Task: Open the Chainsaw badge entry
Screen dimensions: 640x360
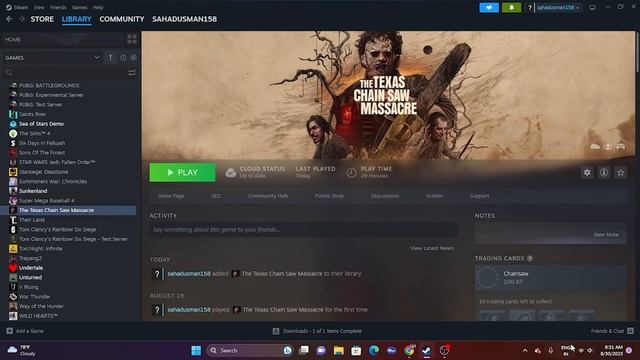Action: (x=551, y=278)
